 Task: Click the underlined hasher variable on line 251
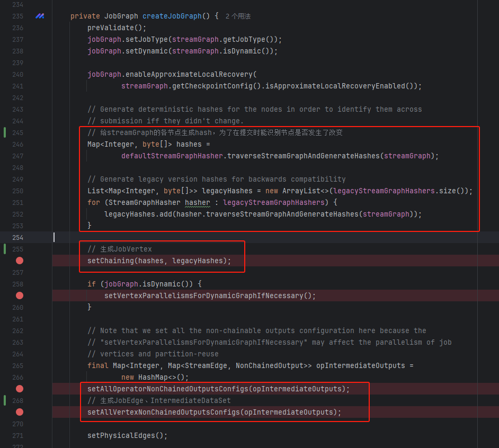point(197,203)
